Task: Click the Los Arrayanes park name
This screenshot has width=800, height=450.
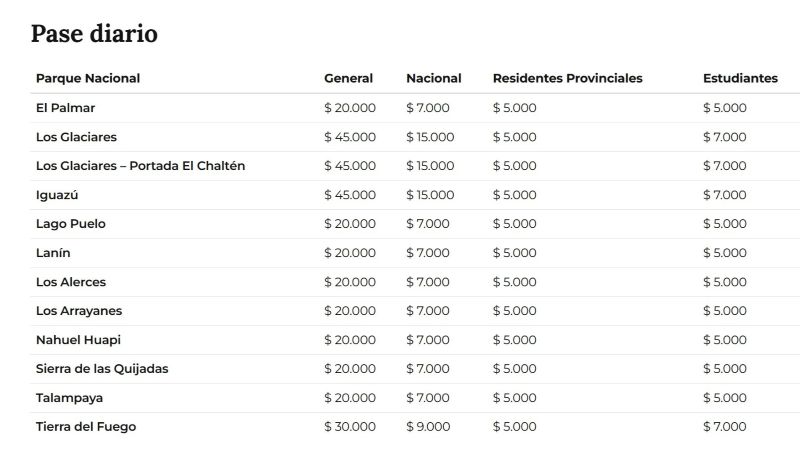Action: tap(79, 311)
